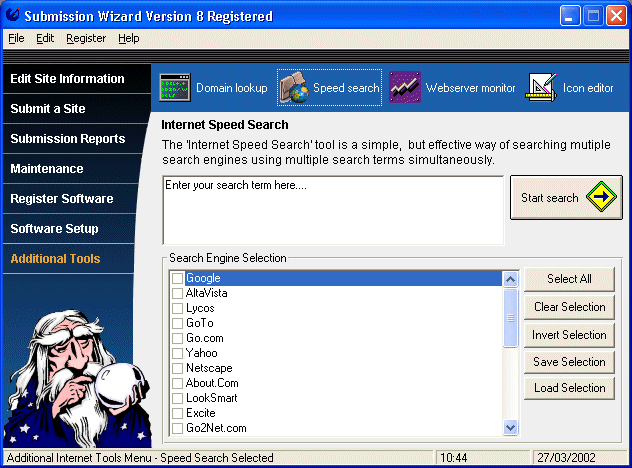Check the Netscape checkbox
The height and width of the screenshot is (468, 632).
pyautogui.click(x=177, y=368)
